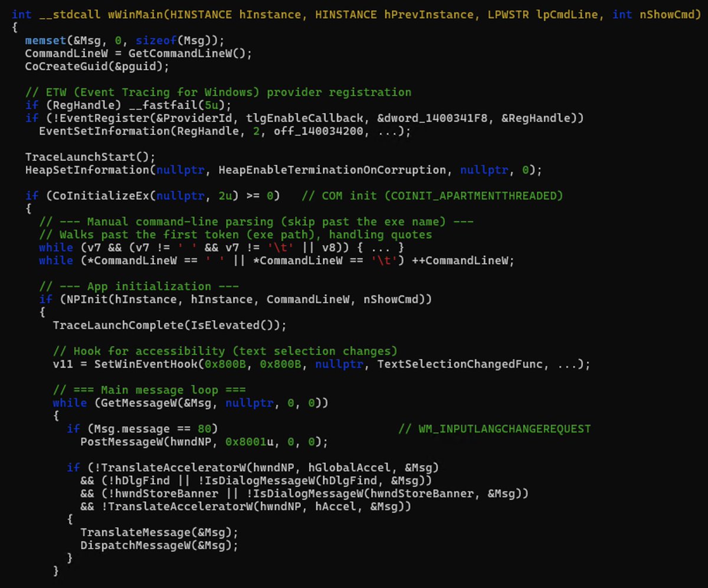
Task: Click the DispatchMessageW(&Msg) line
Action: (159, 546)
